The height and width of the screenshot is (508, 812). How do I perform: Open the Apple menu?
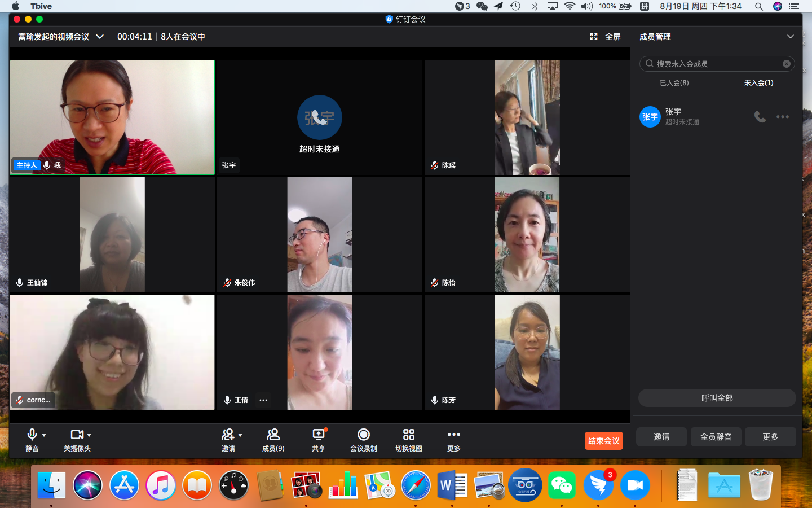click(15, 6)
